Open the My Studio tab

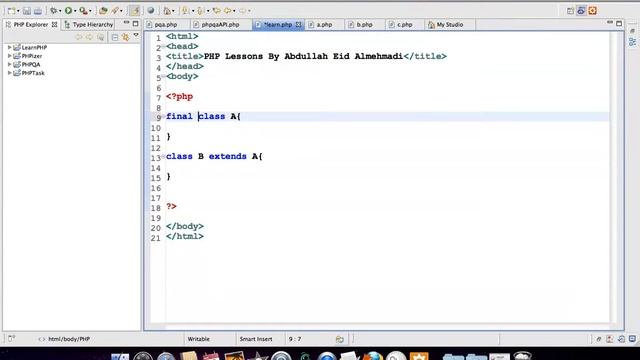click(x=449, y=24)
